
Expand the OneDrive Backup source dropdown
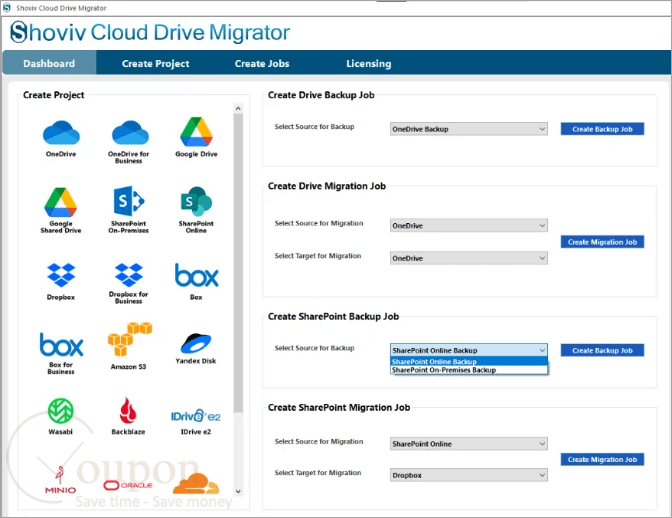pos(468,129)
